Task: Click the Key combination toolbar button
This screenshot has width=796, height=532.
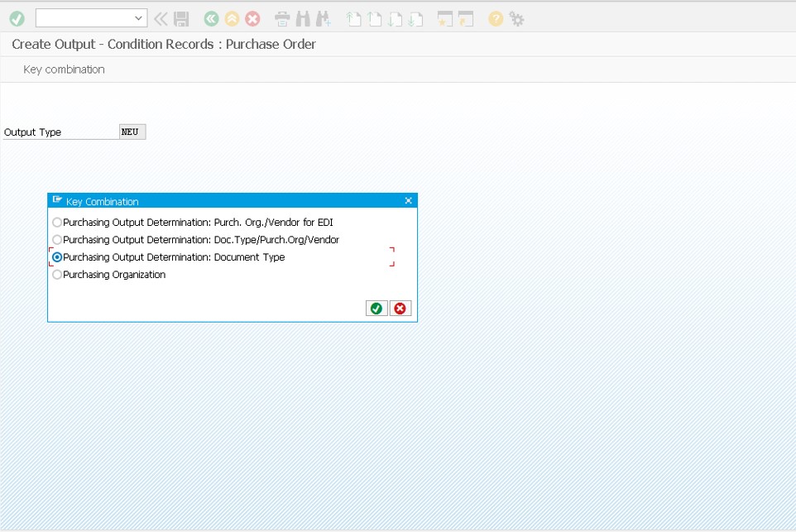Action: [x=64, y=69]
